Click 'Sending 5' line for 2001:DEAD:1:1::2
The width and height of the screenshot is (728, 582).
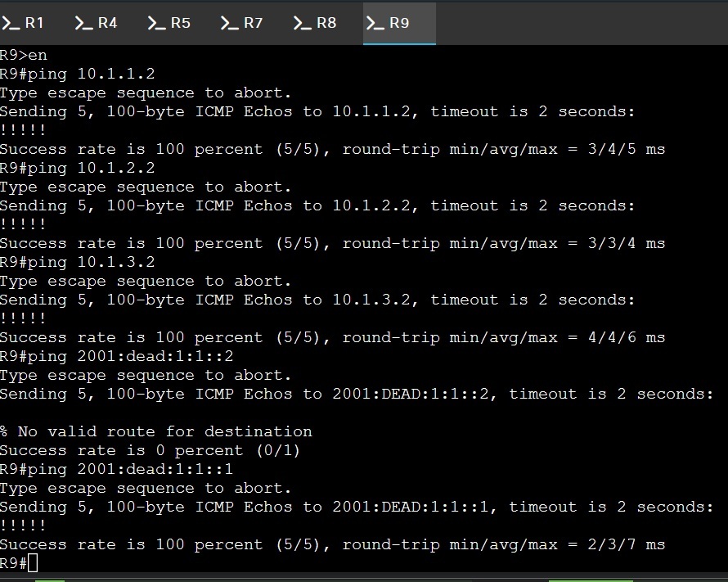tap(357, 394)
